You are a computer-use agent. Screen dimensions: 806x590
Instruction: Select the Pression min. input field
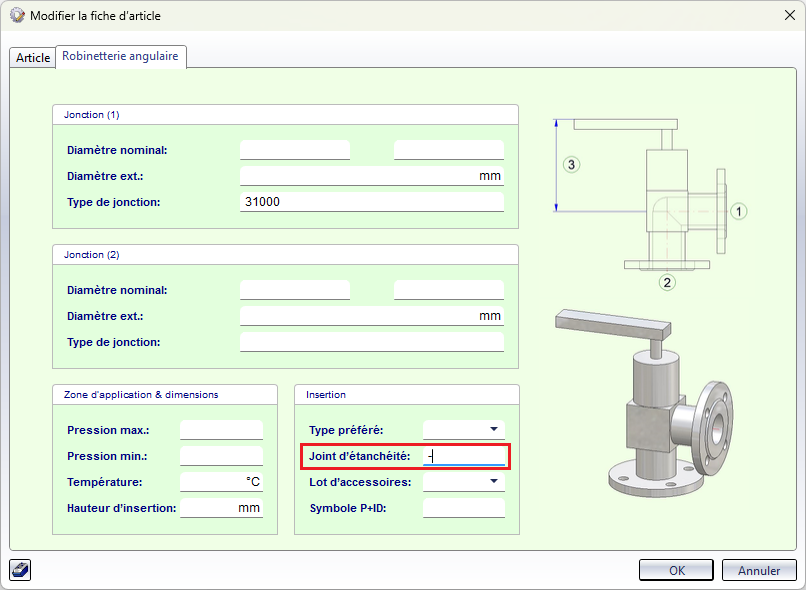tap(221, 456)
